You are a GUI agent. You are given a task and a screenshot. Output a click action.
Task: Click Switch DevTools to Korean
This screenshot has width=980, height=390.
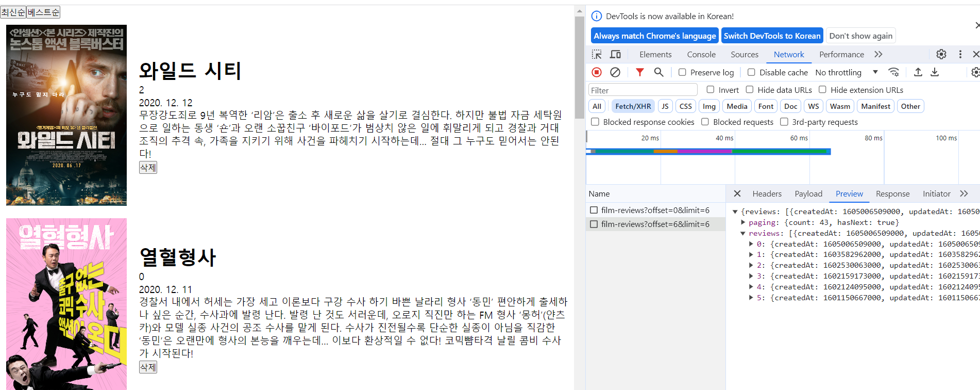(x=772, y=36)
